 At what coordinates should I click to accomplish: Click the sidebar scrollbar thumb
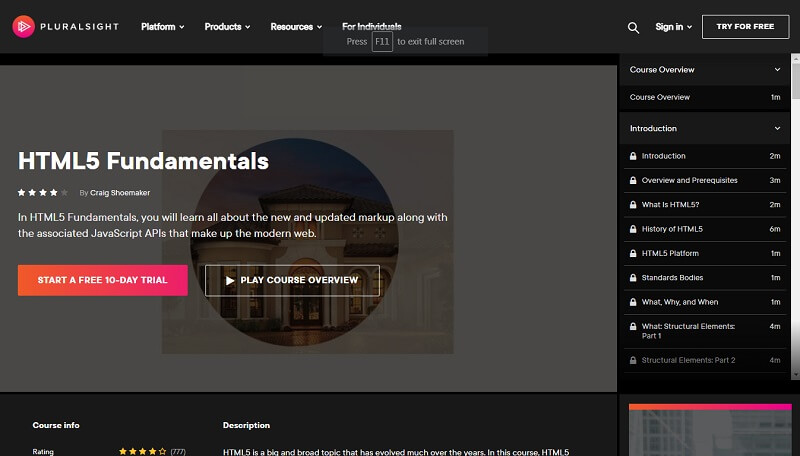click(795, 81)
